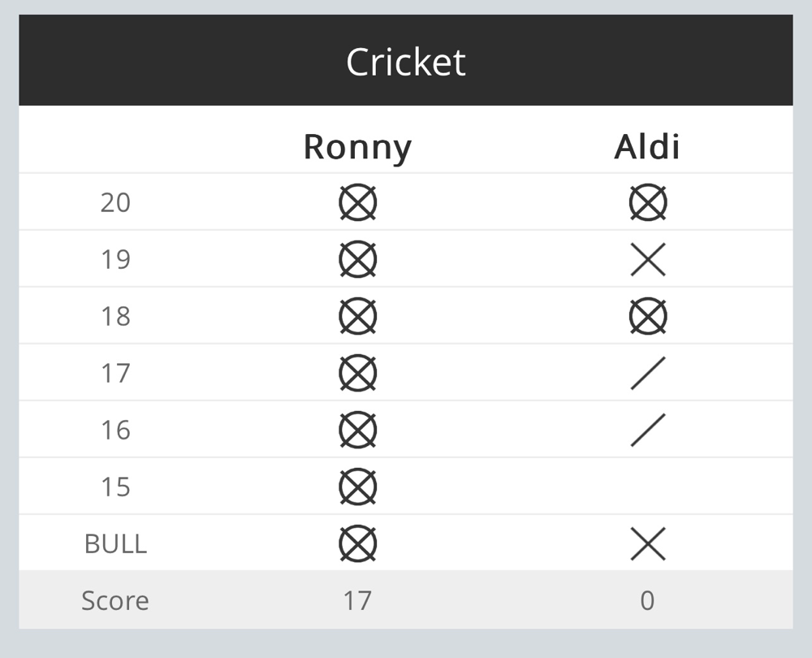Click Aldi's score of 0
The height and width of the screenshot is (658, 812).
(x=647, y=600)
